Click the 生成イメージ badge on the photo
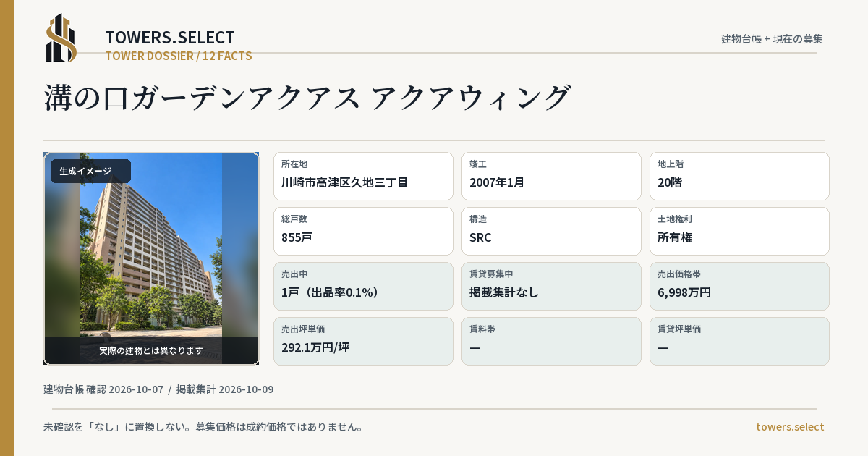This screenshot has height=456, width=868. pyautogui.click(x=90, y=172)
